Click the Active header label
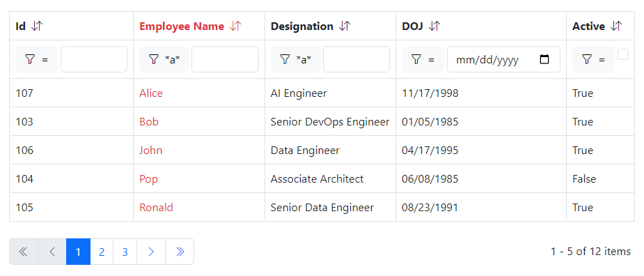Image resolution: width=644 pixels, height=276 pixels. coord(588,26)
